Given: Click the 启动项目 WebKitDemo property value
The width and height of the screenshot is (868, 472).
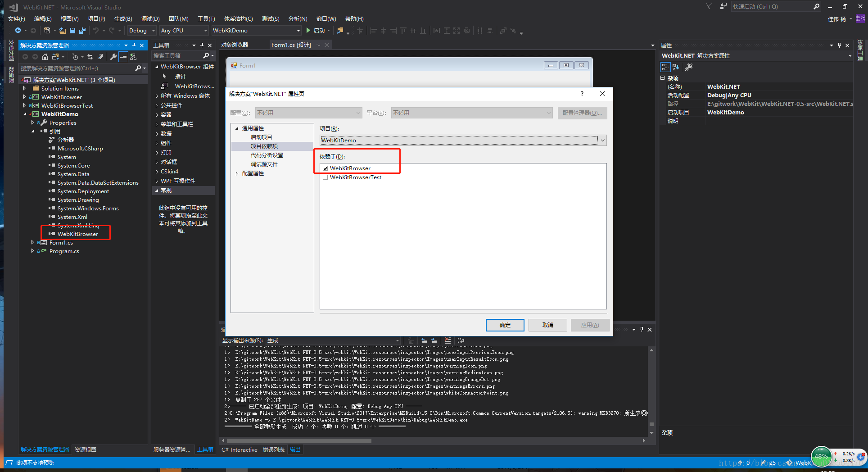Looking at the screenshot, I should click(x=725, y=113).
